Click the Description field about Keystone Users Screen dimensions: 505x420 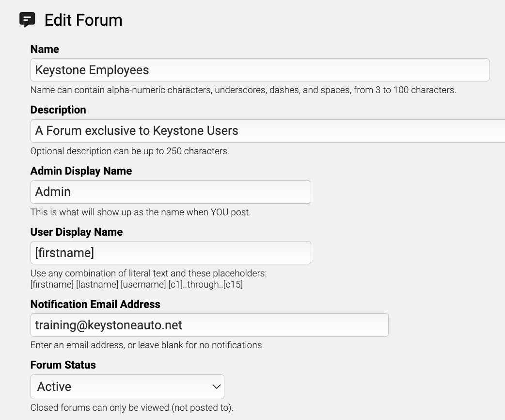268,131
